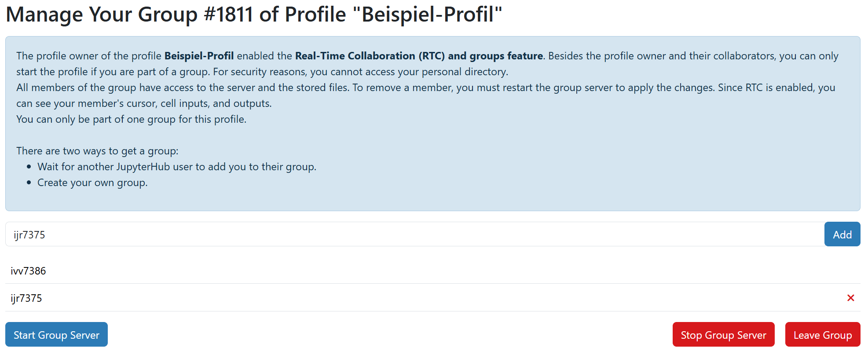Image resolution: width=868 pixels, height=355 pixels.
Task: Click the bullet dot before "Create your own group"
Action: click(x=29, y=183)
